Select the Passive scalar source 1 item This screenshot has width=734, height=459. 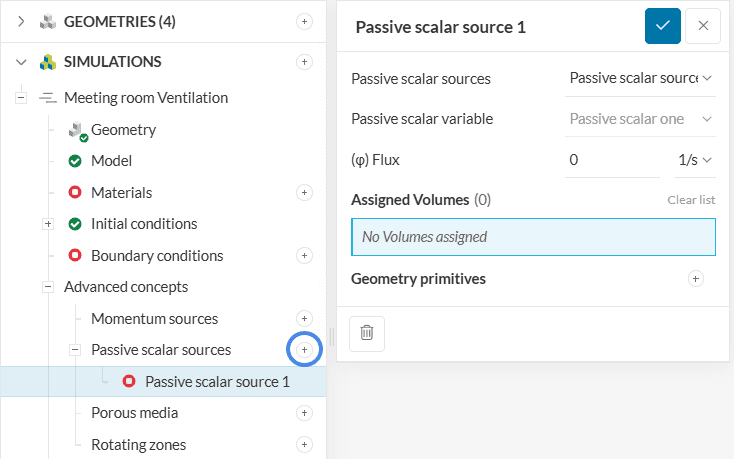point(217,382)
